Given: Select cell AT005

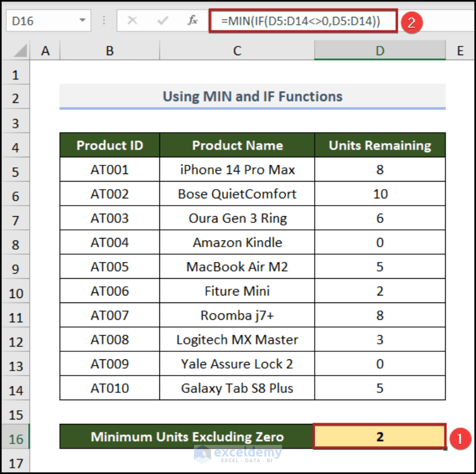Looking at the screenshot, I should click(110, 266).
